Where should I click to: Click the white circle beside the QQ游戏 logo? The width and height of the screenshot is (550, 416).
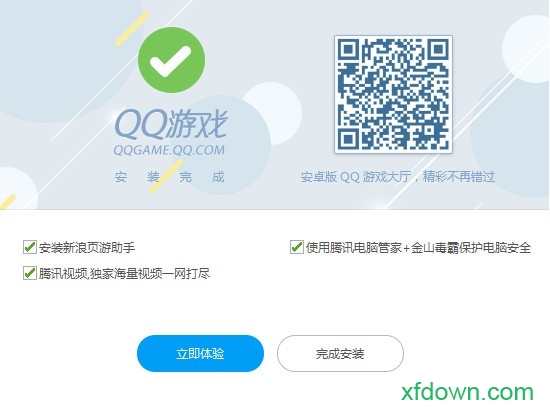tap(272, 113)
